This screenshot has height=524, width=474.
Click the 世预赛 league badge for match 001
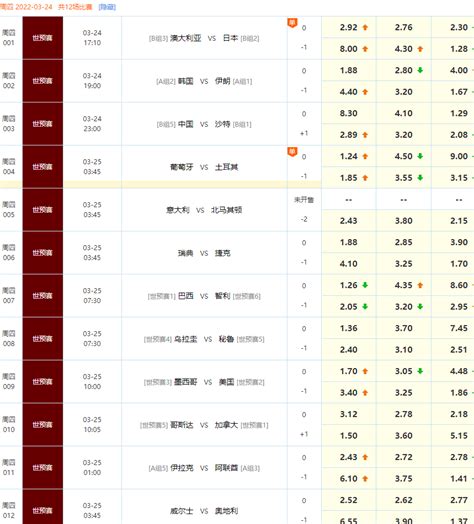tap(42, 38)
